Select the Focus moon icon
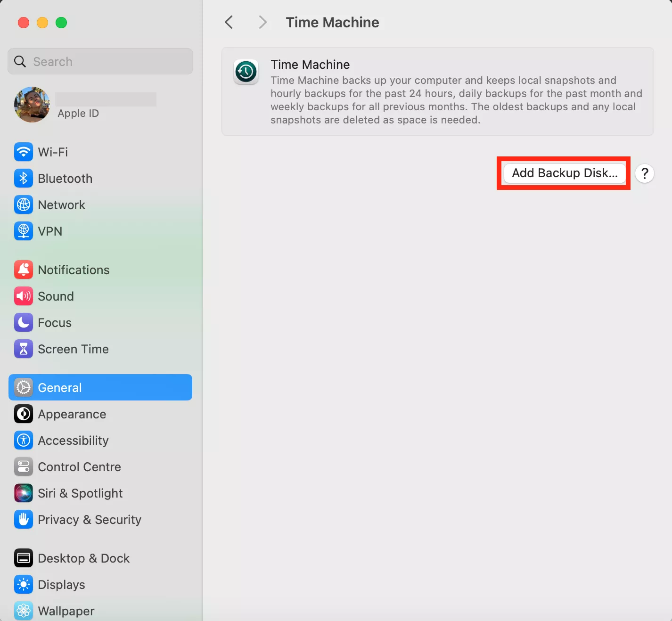 [24, 322]
